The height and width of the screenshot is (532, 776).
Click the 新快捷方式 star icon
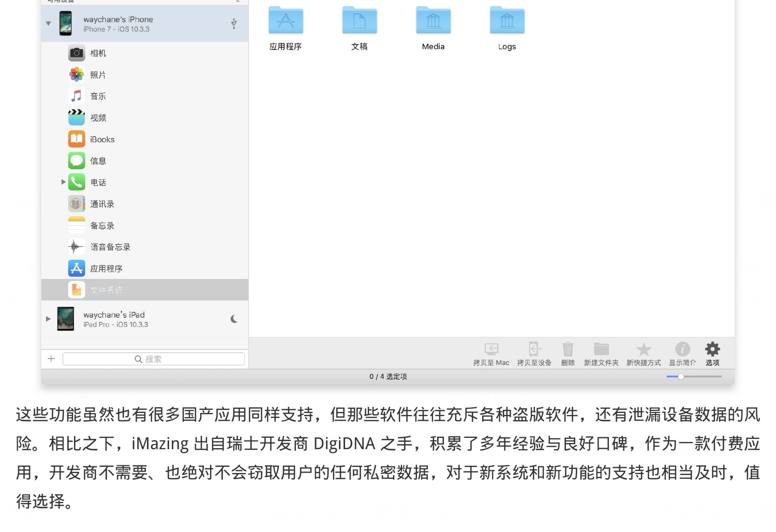click(x=644, y=349)
